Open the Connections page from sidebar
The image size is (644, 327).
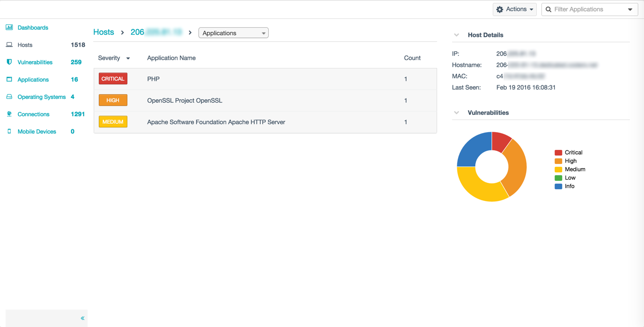coord(33,114)
